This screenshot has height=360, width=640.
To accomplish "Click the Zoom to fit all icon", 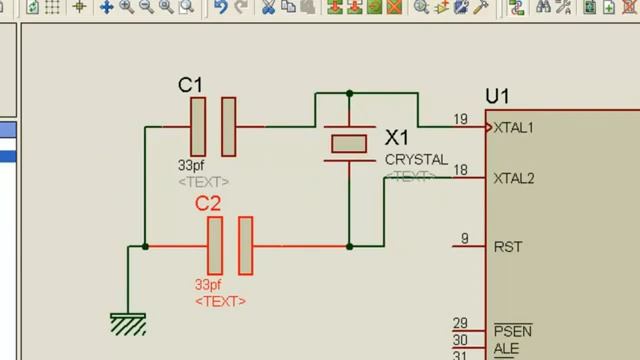I will coord(166,7).
